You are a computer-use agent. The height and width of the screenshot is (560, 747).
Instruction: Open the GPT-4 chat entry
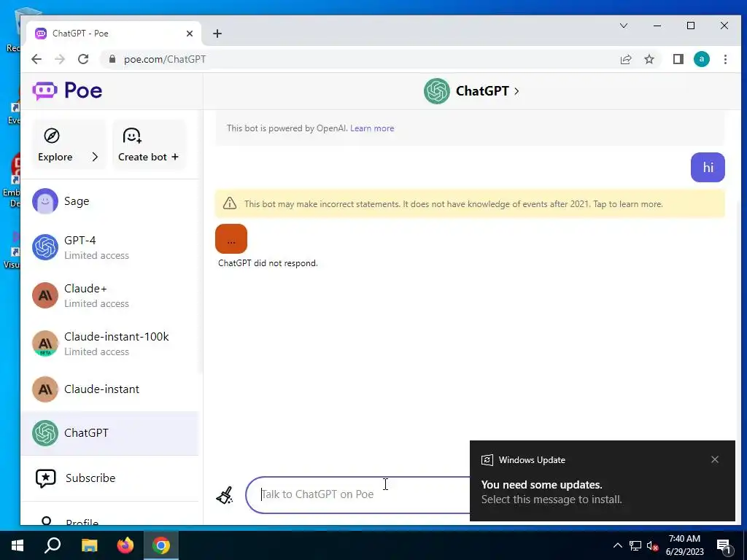click(109, 247)
